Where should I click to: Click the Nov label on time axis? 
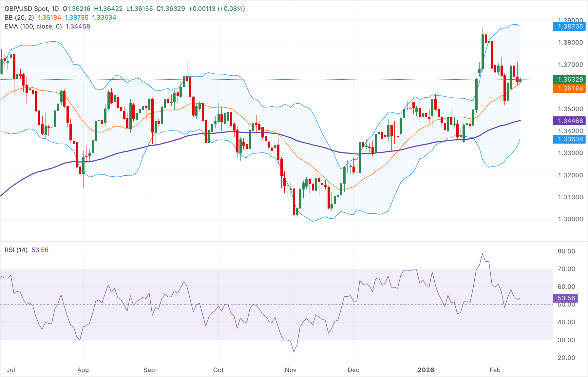coord(290,370)
